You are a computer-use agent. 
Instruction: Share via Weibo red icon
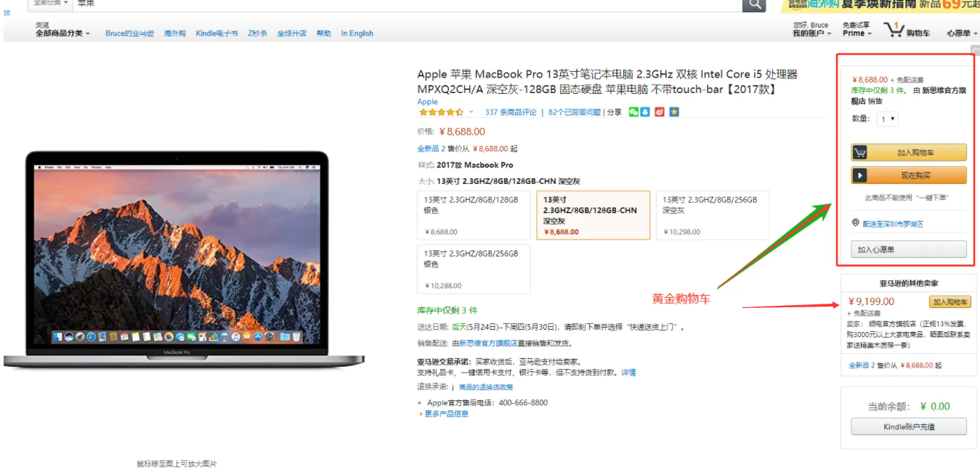660,112
